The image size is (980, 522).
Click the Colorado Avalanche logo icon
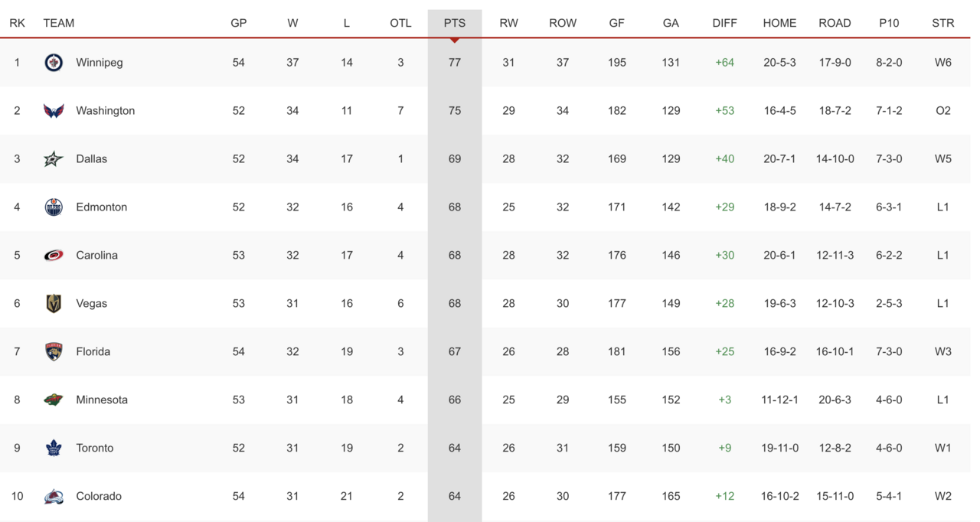pos(54,497)
